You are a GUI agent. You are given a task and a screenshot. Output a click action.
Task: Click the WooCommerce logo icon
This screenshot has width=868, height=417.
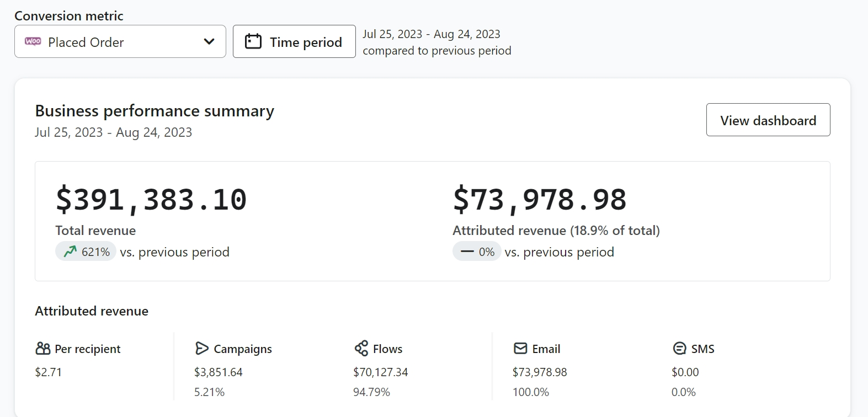pos(33,41)
